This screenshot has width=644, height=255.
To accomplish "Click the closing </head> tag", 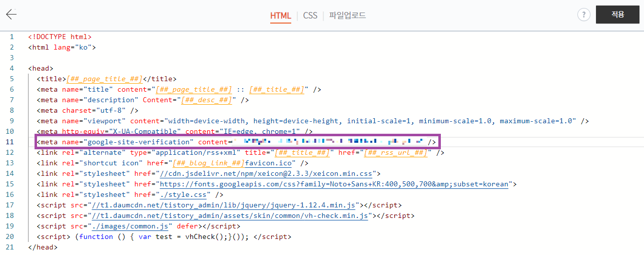I will [43, 247].
